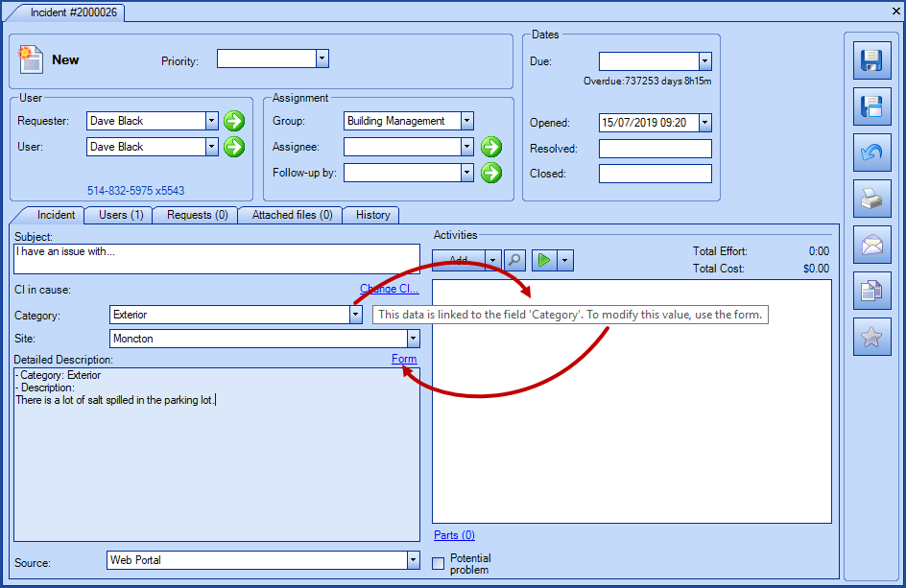906x588 pixels.
Task: Mark incident as favorite with star icon
Action: tap(871, 337)
